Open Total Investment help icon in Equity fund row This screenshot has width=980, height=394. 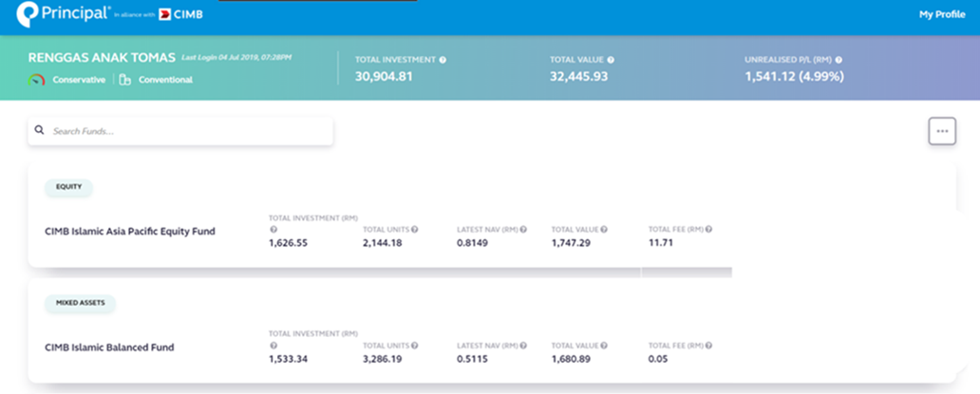tap(273, 229)
